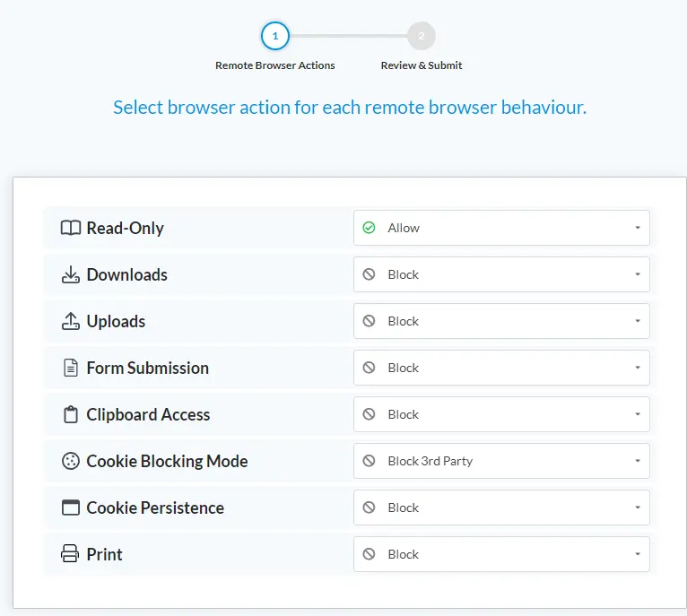Click the Form Submission document icon
The height and width of the screenshot is (616, 687).
click(70, 368)
